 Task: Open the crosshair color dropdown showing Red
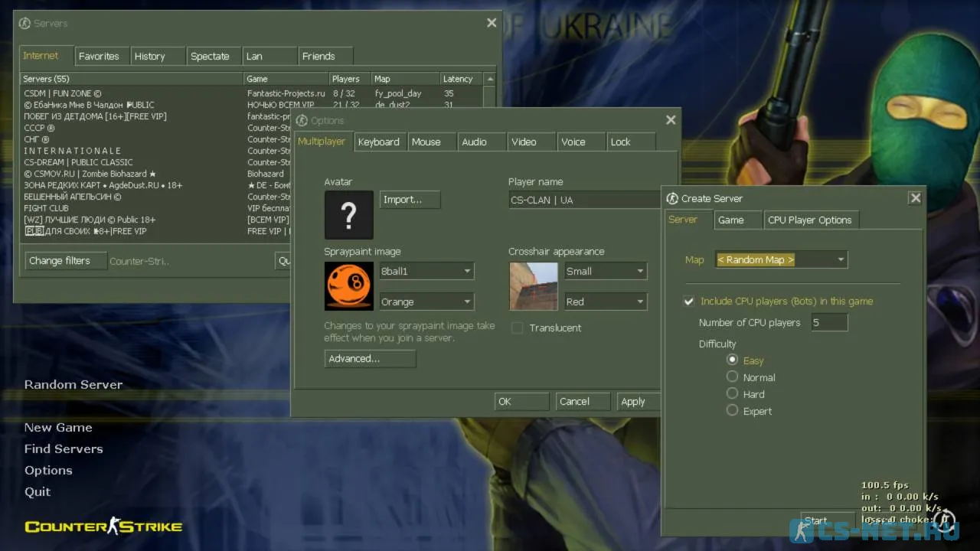click(606, 302)
